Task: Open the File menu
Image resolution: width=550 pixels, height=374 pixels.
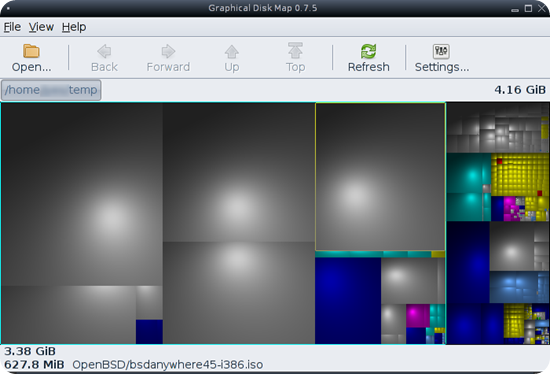Action: click(x=12, y=27)
